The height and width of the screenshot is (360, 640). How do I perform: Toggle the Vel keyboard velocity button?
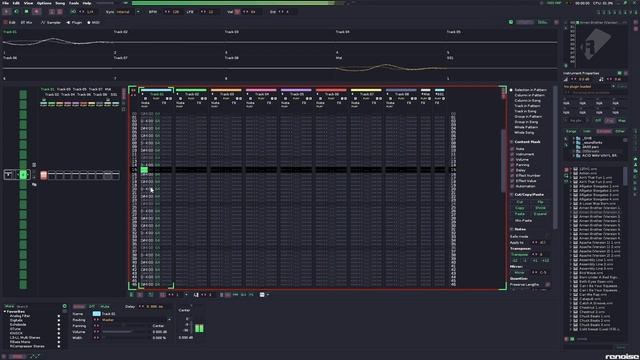(237, 12)
